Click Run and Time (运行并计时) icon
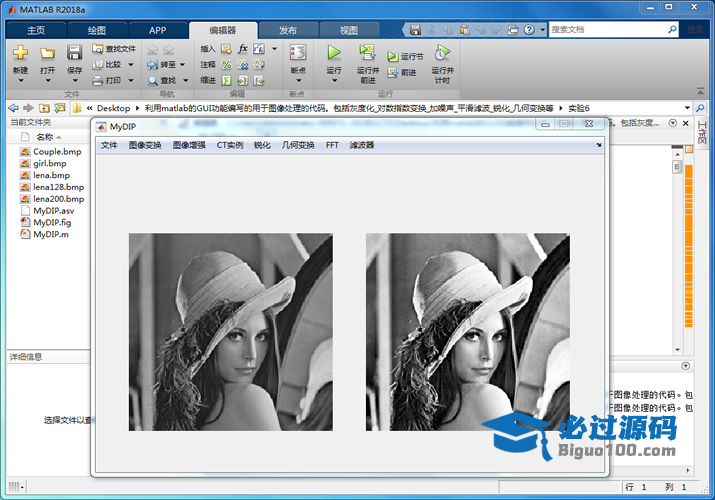Image resolution: width=715 pixels, height=500 pixels. 442,53
